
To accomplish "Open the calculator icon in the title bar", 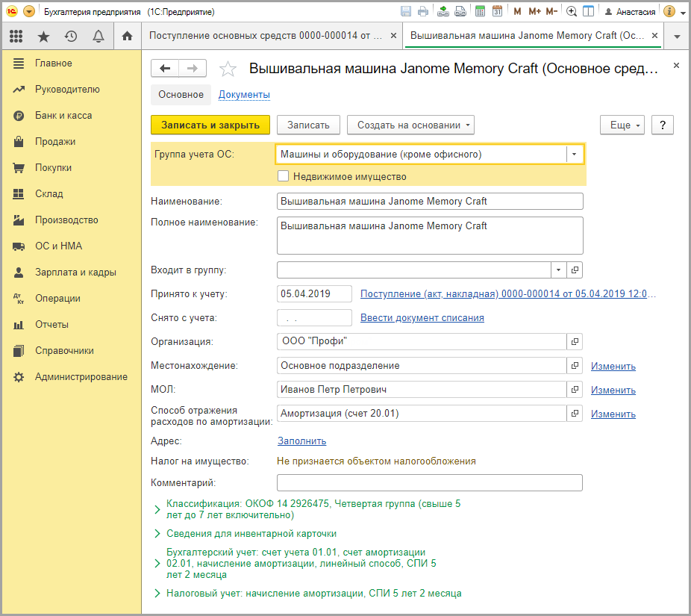I will [480, 11].
